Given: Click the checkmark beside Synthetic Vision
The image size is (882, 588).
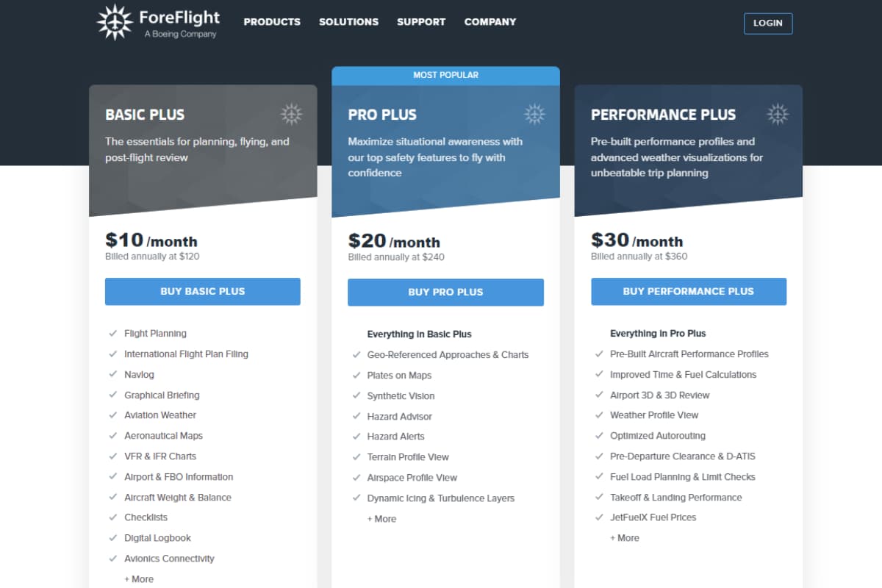Looking at the screenshot, I should 356,395.
